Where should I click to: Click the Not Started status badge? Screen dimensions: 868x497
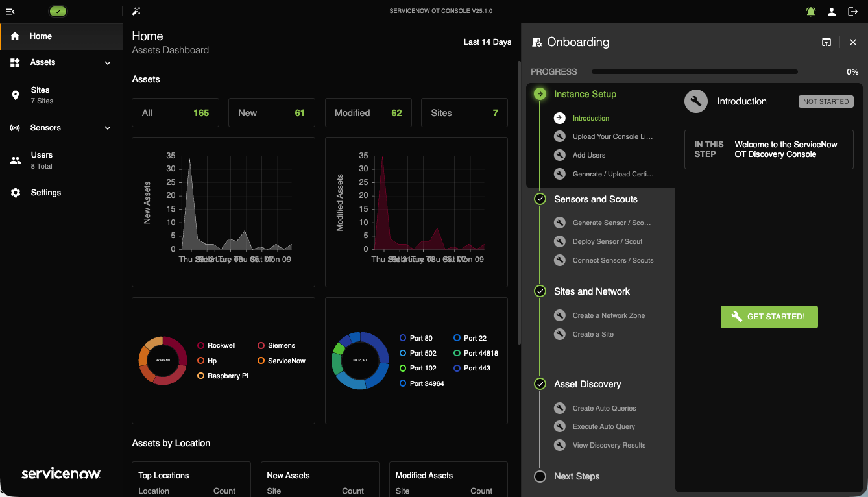point(826,101)
